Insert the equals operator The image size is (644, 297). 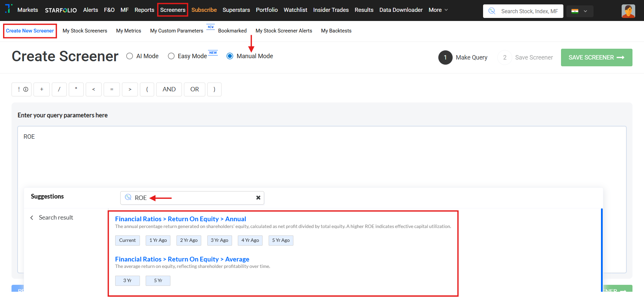click(112, 89)
